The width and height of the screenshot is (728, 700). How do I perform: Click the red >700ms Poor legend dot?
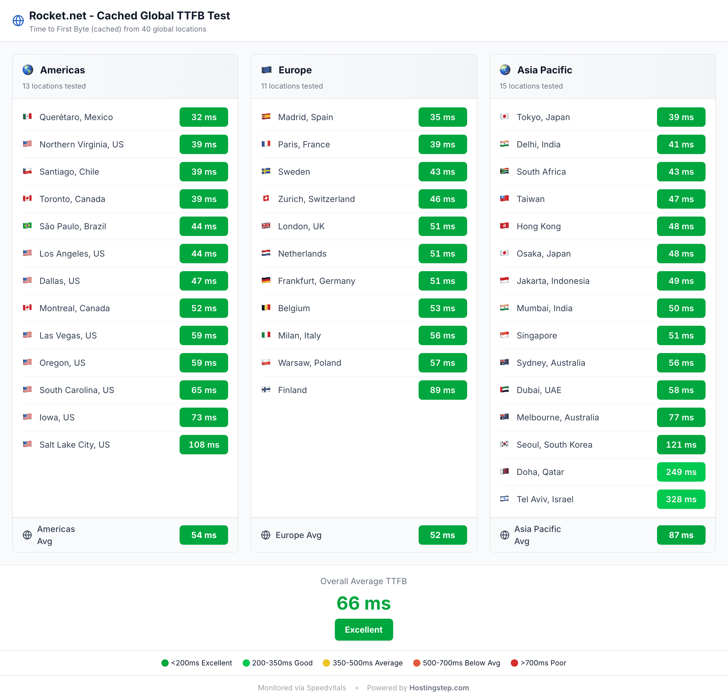514,663
